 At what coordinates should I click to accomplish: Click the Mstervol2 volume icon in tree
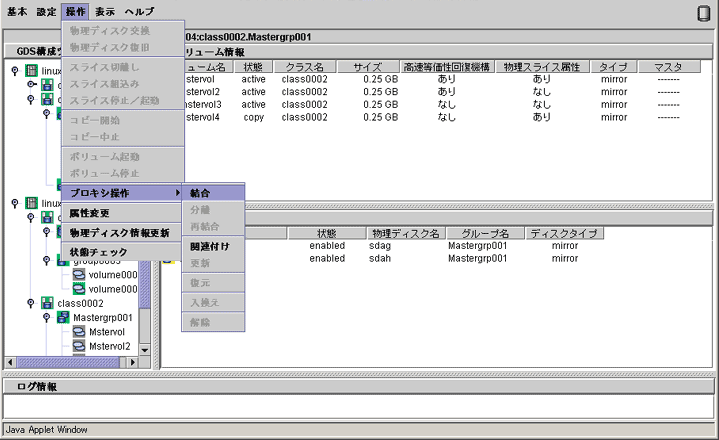(x=78, y=347)
